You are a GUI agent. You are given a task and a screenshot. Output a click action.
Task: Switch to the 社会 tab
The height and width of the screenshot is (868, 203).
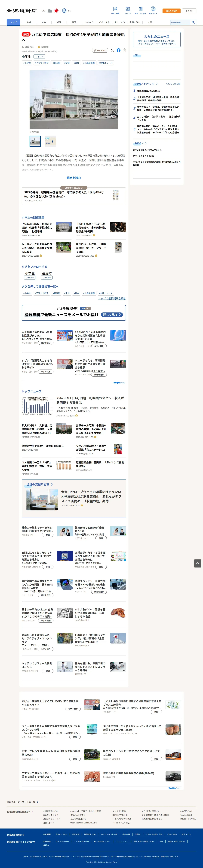[44, 22]
